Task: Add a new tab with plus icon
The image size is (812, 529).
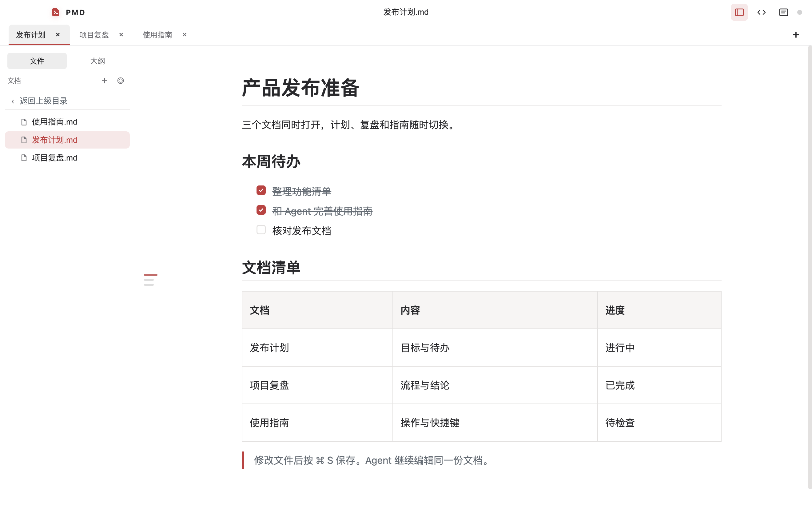Action: (x=796, y=34)
